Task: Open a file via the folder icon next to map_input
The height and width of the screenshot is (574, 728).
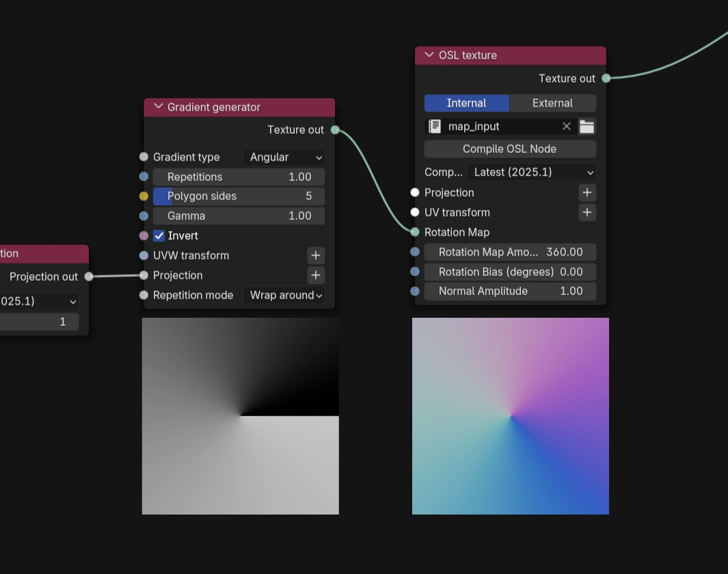Action: [587, 126]
